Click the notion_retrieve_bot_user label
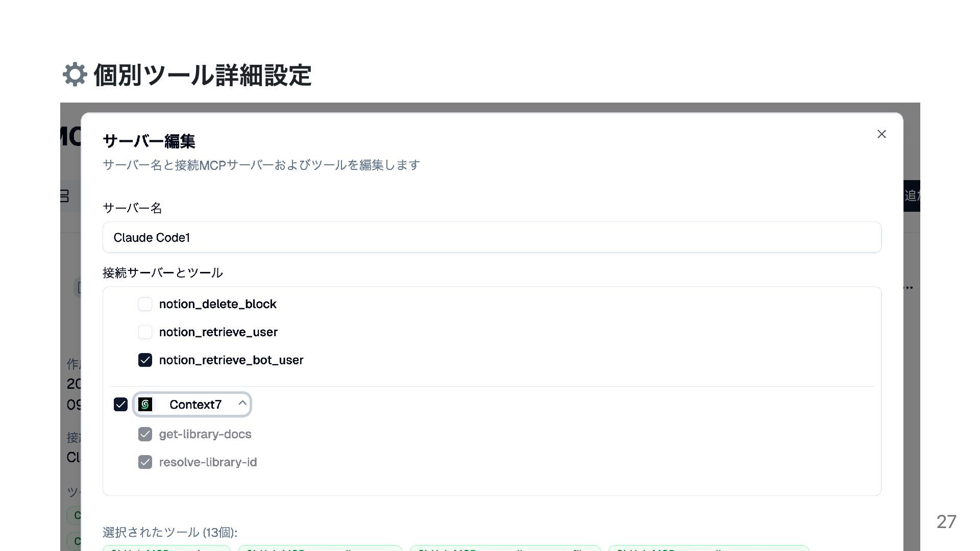Image resolution: width=980 pixels, height=551 pixels. pos(231,360)
